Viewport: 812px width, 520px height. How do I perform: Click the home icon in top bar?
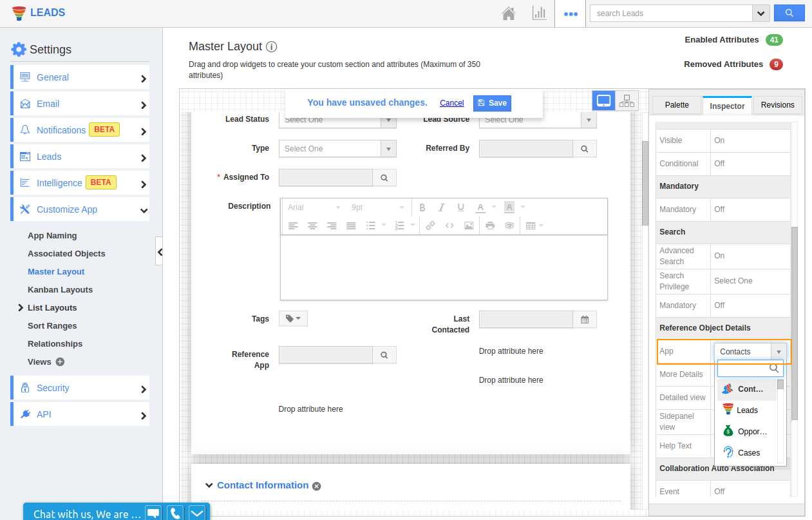(509, 14)
